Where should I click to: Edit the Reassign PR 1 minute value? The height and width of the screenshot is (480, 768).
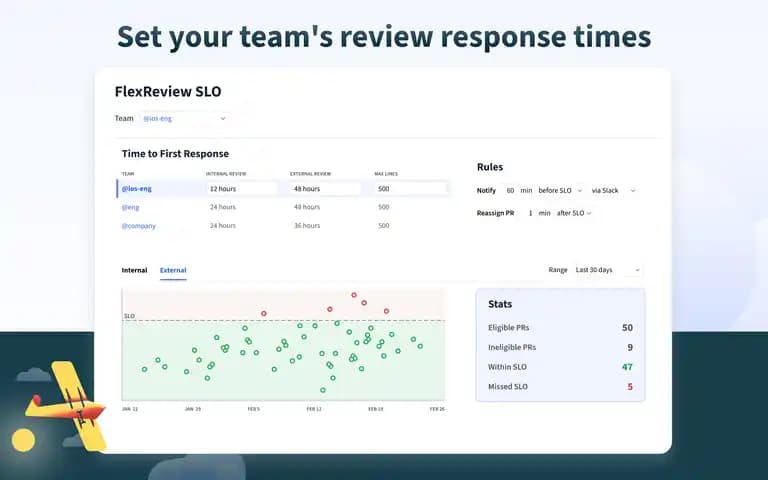(x=530, y=213)
